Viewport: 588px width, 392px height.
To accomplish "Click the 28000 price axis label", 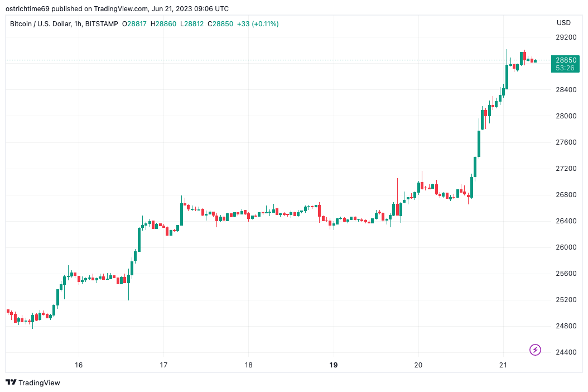I will pyautogui.click(x=566, y=116).
